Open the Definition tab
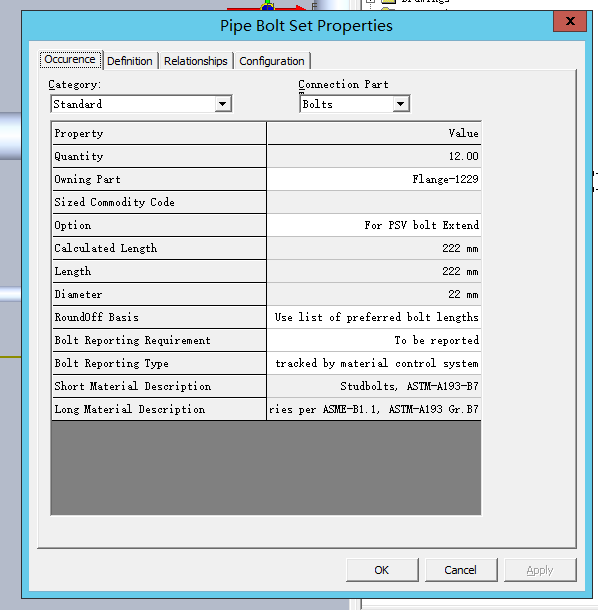This screenshot has width=598, height=610. point(130,61)
